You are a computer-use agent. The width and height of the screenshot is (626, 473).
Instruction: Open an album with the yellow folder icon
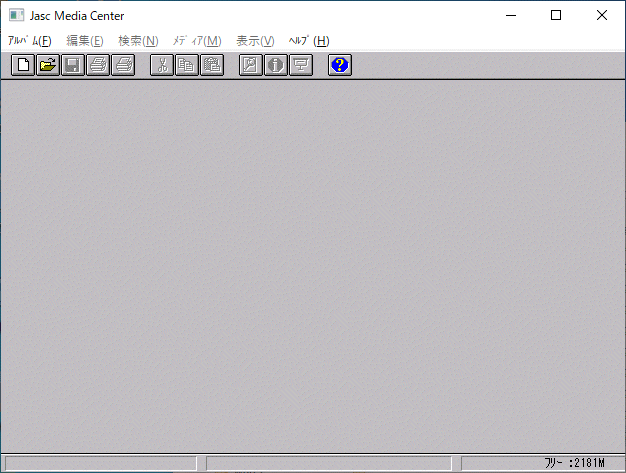click(48, 65)
